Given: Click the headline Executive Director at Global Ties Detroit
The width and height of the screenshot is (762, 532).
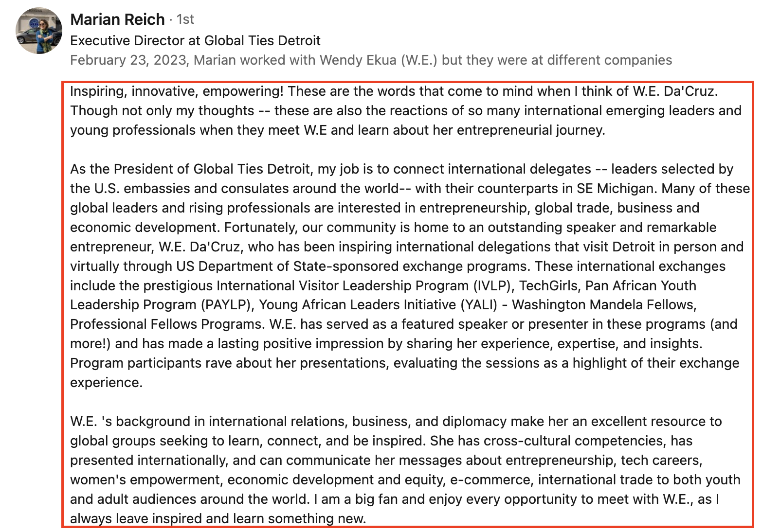Looking at the screenshot, I should 195,40.
